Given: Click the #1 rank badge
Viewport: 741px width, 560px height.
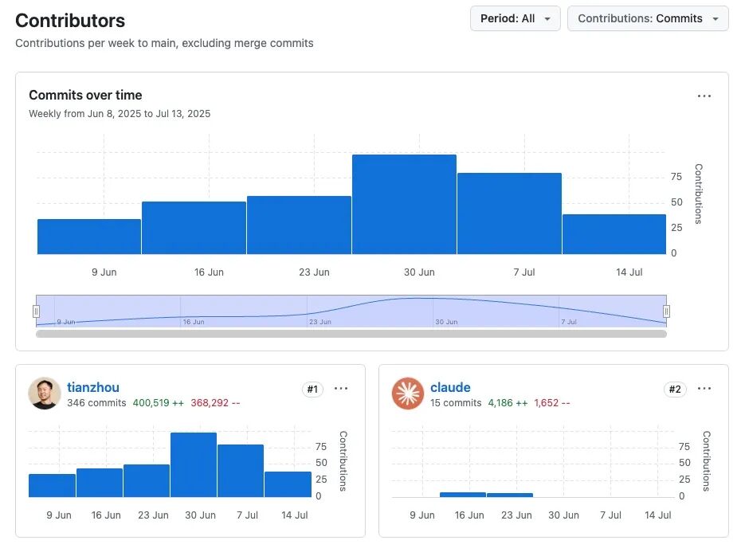Looking at the screenshot, I should pos(312,389).
